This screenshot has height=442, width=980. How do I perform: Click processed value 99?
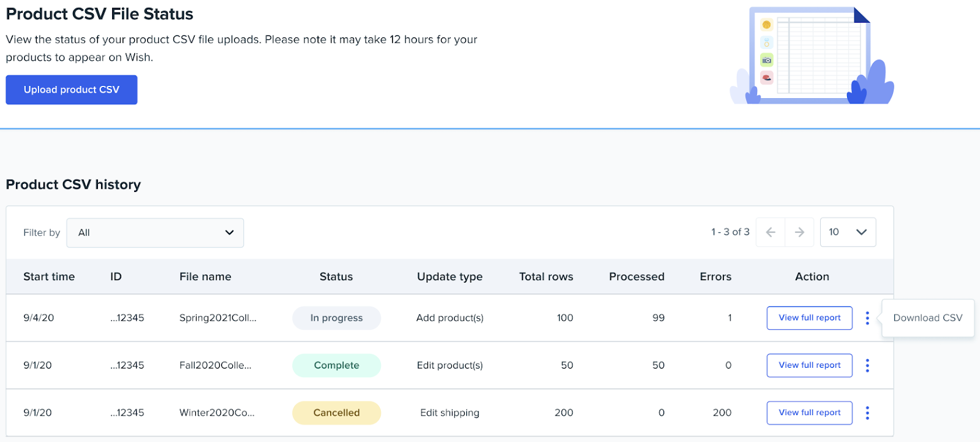click(x=658, y=318)
